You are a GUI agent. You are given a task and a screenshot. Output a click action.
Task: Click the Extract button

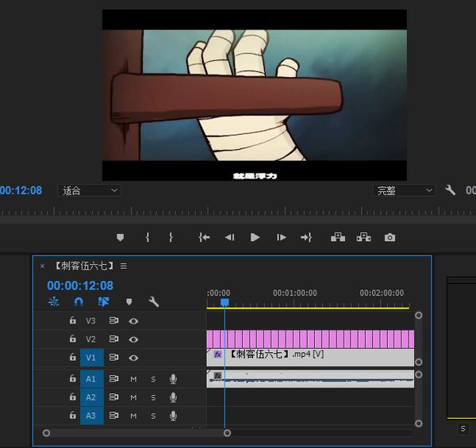[363, 237]
